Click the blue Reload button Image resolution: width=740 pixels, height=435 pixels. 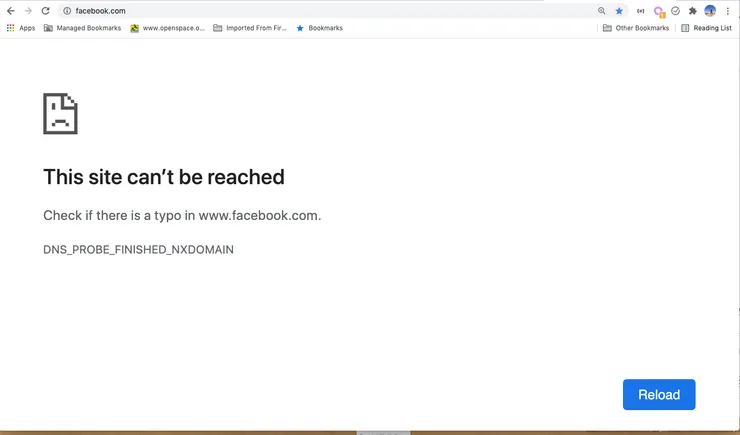pos(659,394)
